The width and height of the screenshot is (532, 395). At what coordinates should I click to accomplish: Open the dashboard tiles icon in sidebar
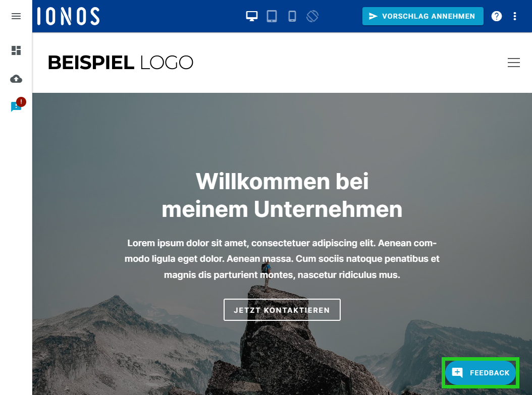click(x=16, y=50)
